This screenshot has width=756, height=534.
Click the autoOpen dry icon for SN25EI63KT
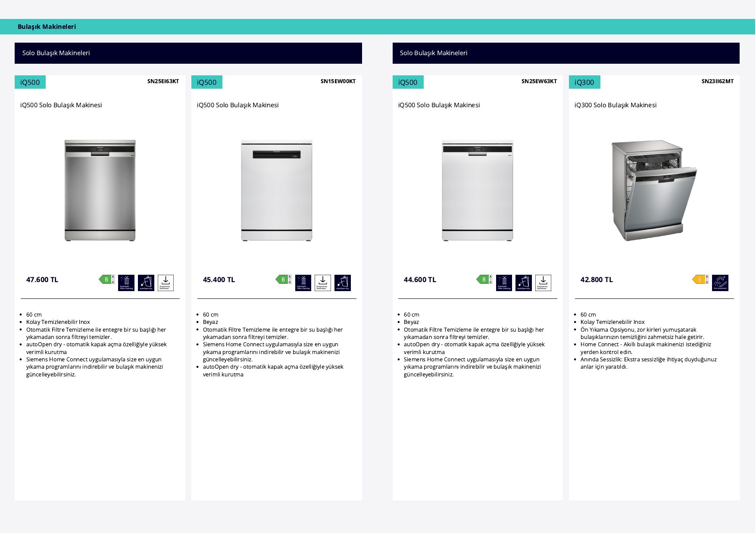coord(146,283)
